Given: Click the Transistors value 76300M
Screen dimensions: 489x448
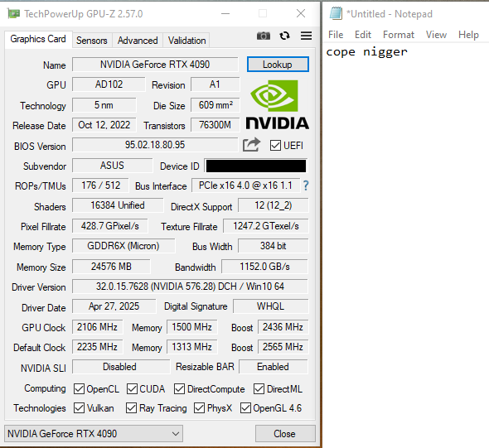Looking at the screenshot, I should [215, 125].
